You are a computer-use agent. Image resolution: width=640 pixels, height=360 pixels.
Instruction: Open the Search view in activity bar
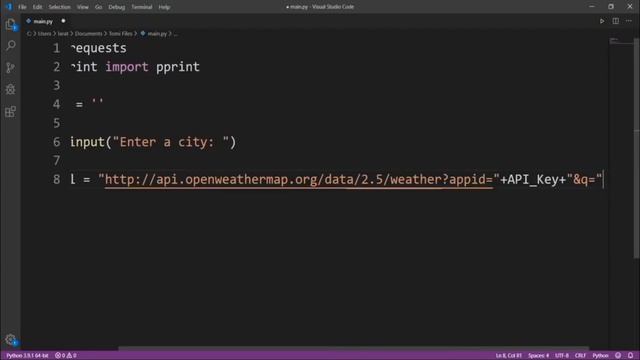(11, 45)
